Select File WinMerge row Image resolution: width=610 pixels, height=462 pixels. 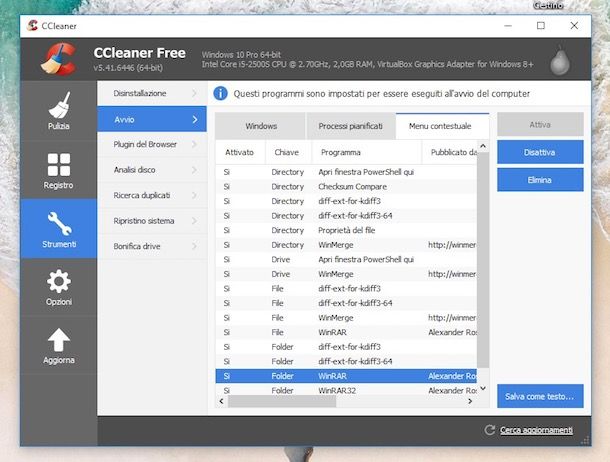click(346, 318)
